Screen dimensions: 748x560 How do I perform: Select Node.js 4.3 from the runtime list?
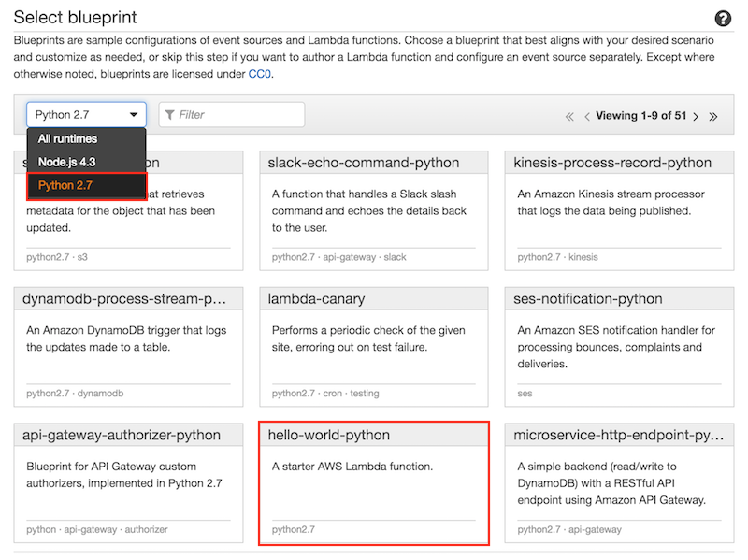coord(86,162)
